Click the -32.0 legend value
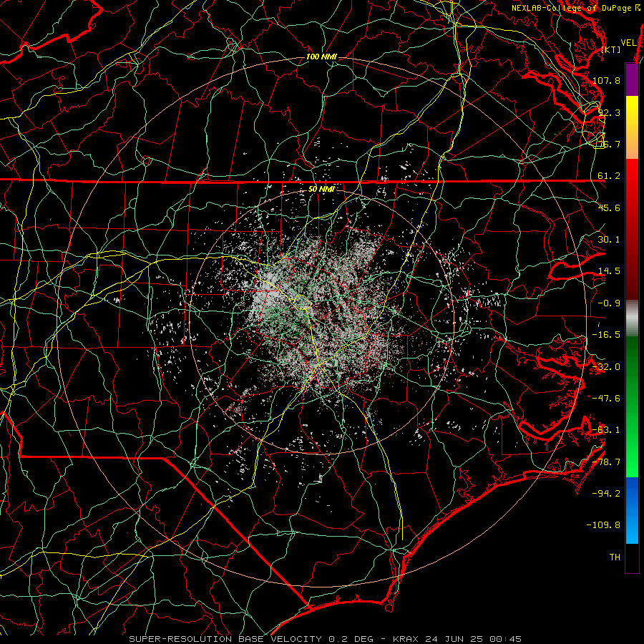The height and width of the screenshot is (644, 644). (x=606, y=367)
